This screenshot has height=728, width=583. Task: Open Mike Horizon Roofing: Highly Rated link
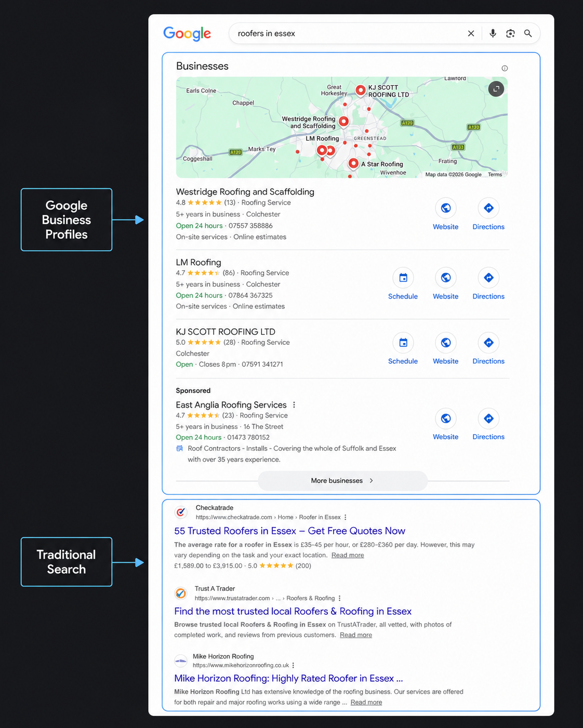(x=288, y=678)
